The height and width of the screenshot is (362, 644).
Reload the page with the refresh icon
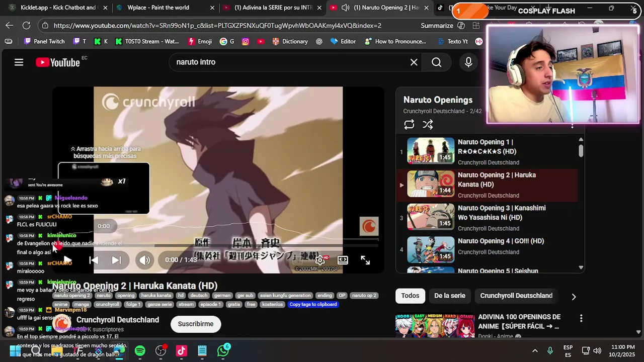coord(26,26)
